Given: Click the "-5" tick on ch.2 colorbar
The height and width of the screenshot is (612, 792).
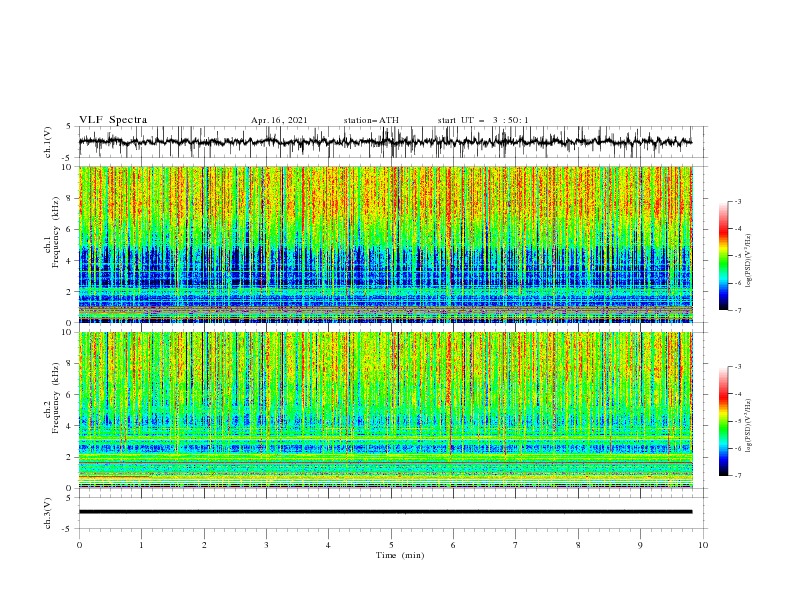Looking at the screenshot, I should coord(737,421).
